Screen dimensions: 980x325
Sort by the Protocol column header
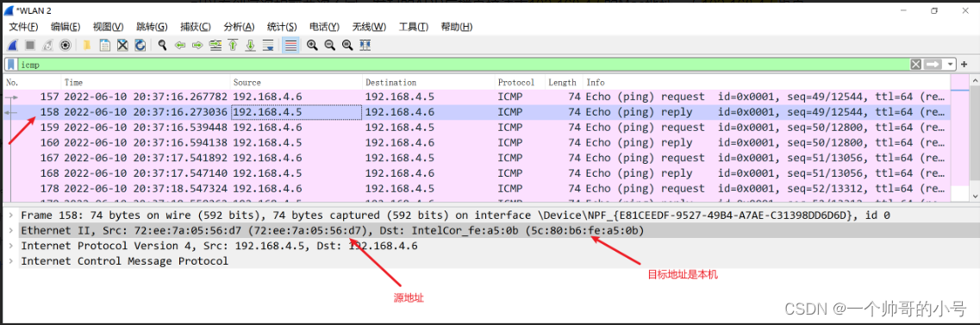tap(520, 83)
